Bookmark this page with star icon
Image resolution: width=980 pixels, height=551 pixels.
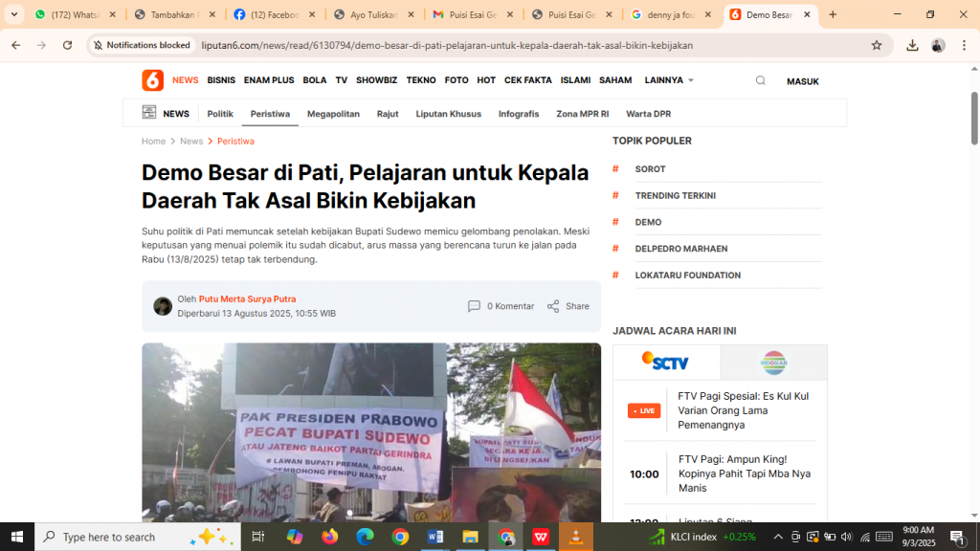(x=877, y=45)
